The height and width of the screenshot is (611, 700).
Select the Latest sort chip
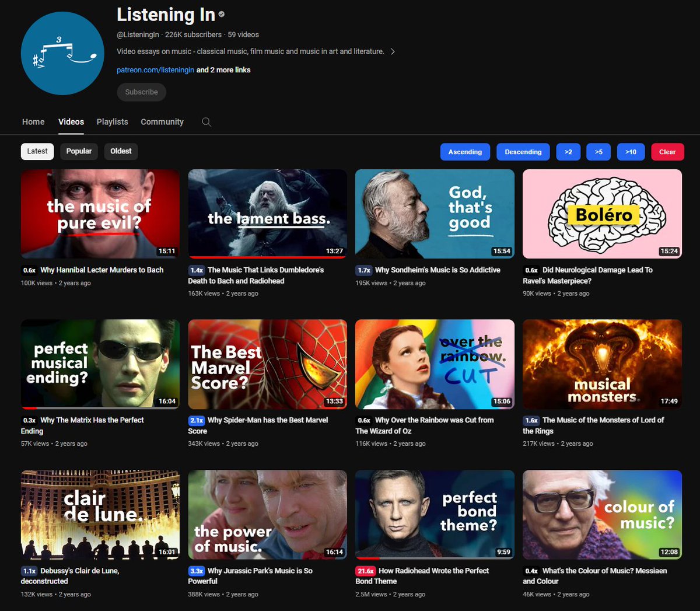tap(37, 151)
